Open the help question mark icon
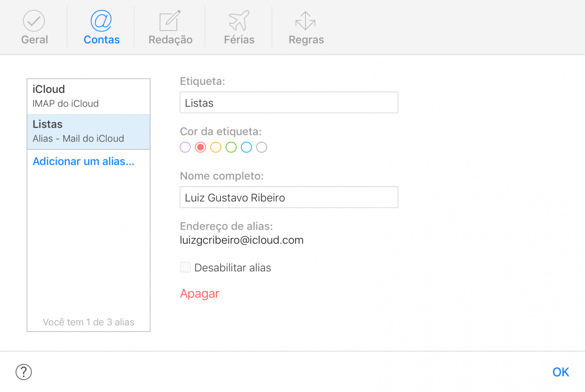Viewport: 585px width, 392px height. click(24, 372)
